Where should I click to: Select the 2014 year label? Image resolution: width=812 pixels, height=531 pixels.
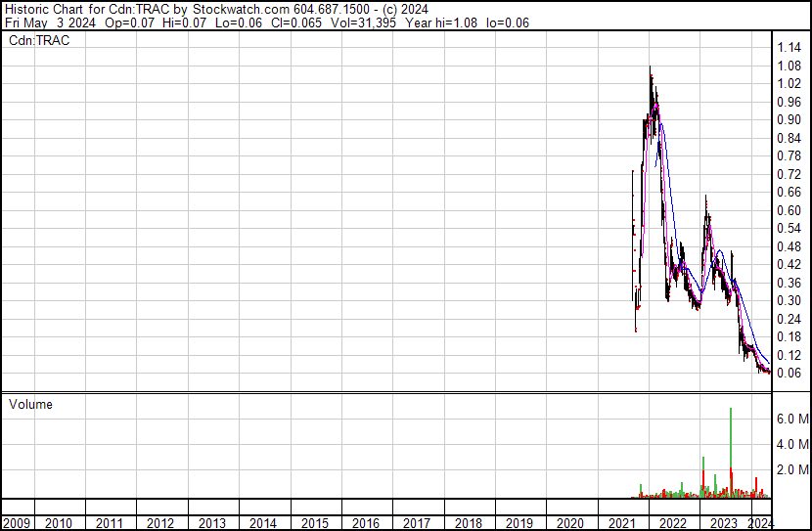pyautogui.click(x=263, y=523)
